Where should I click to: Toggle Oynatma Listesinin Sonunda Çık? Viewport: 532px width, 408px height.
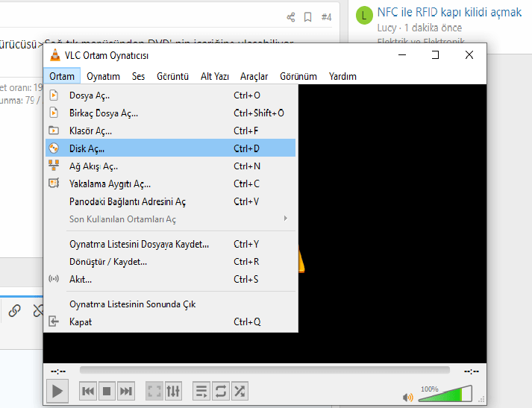point(170,304)
